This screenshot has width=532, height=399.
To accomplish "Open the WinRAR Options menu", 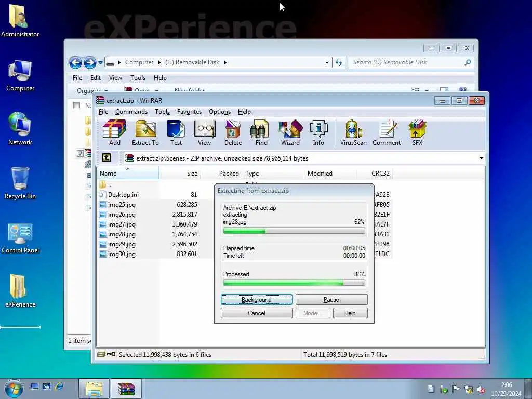I will click(220, 112).
